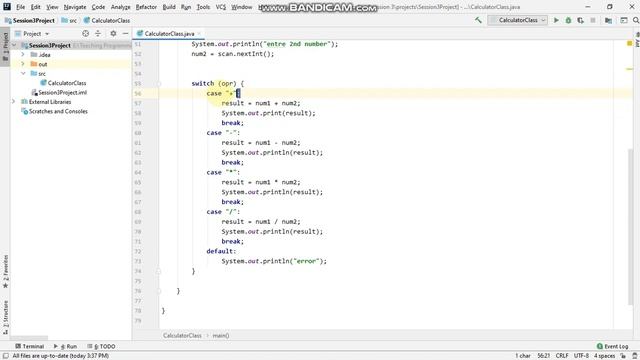Select CalculatorClass file in project tree
The height and width of the screenshot is (360, 640).
pos(63,83)
